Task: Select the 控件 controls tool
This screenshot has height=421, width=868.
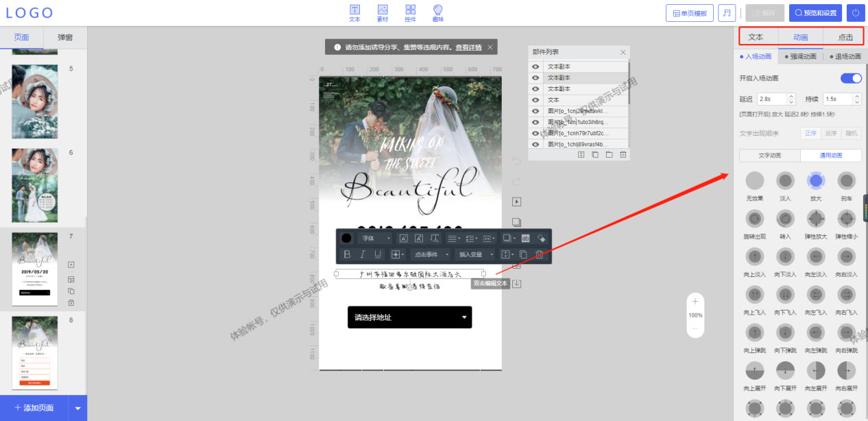Action: (x=410, y=12)
